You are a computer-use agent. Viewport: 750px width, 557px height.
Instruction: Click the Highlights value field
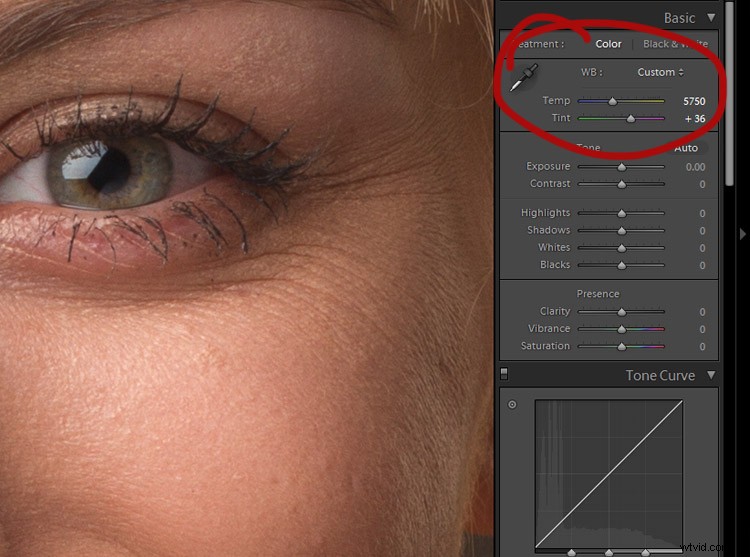(x=702, y=214)
